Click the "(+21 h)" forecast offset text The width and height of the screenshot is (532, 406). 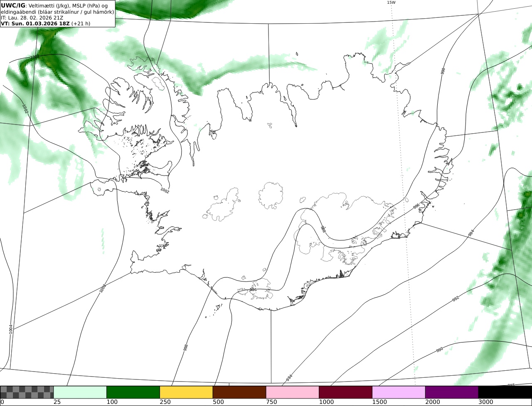(81, 24)
